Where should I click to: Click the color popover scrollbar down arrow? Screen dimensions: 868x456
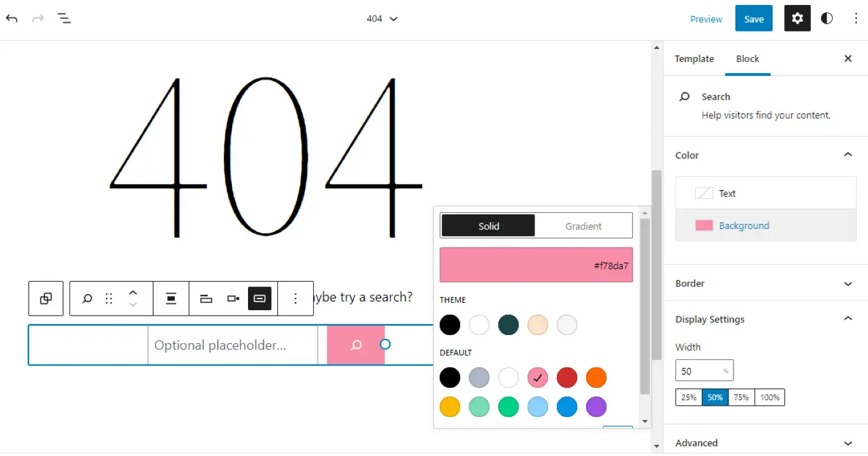(x=645, y=422)
